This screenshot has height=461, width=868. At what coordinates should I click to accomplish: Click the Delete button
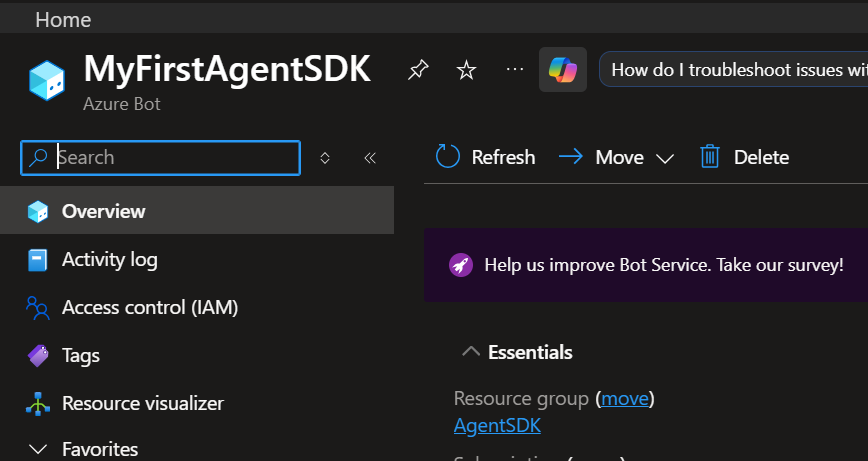point(744,157)
